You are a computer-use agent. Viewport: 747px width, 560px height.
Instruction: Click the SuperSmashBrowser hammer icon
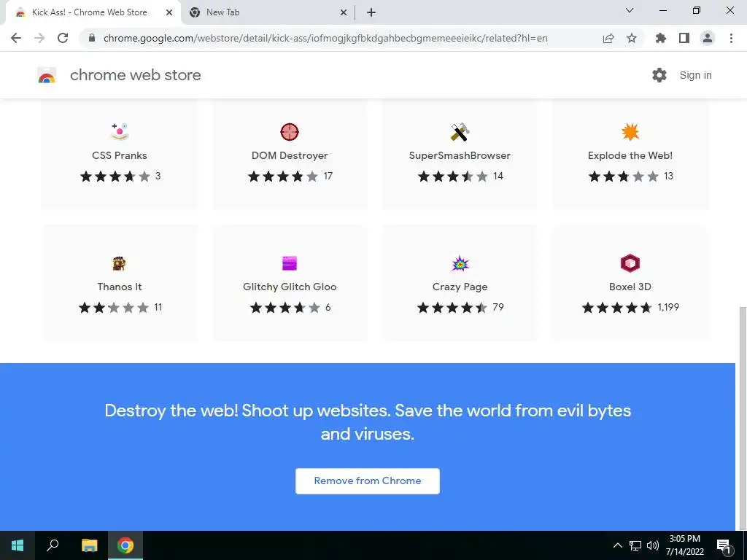pyautogui.click(x=460, y=132)
